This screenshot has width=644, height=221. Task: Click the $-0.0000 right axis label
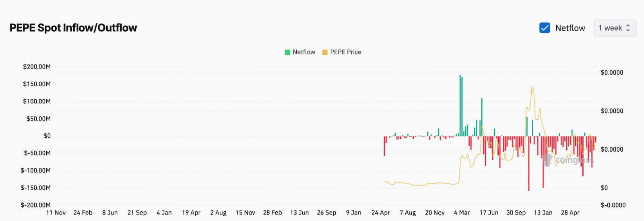pyautogui.click(x=613, y=205)
